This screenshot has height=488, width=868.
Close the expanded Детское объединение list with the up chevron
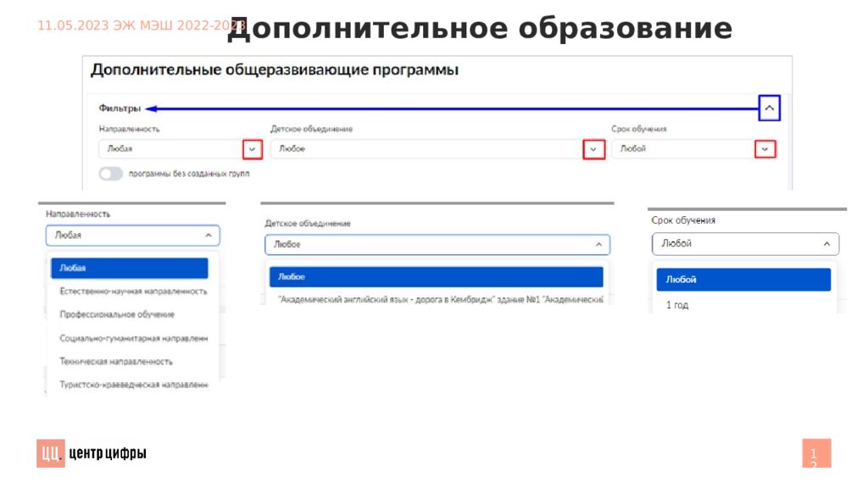pos(598,245)
